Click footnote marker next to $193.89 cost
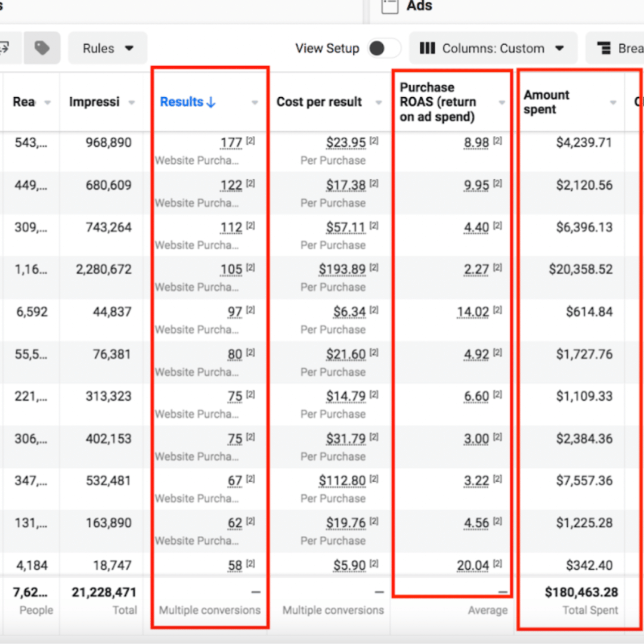This screenshot has width=644, height=644. [374, 268]
